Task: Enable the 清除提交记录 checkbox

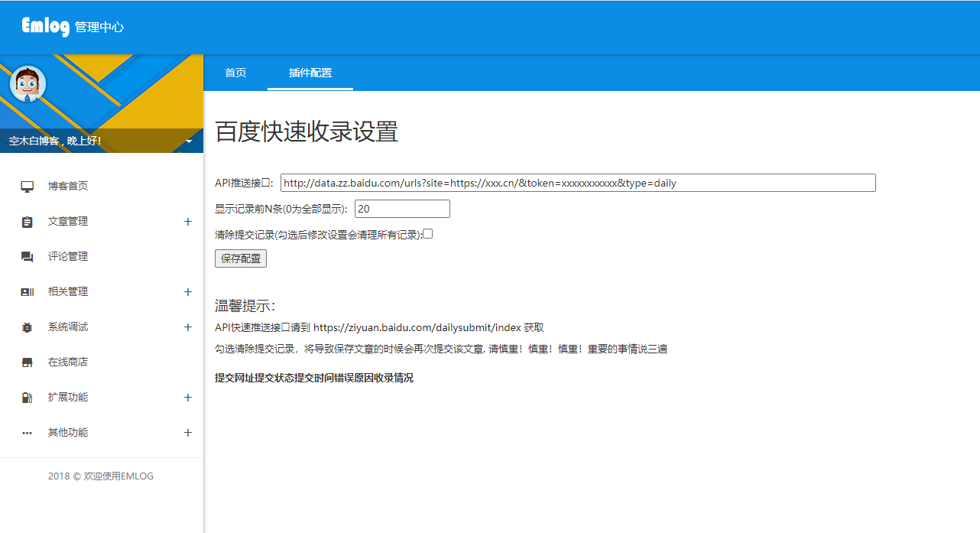Action: click(427, 233)
